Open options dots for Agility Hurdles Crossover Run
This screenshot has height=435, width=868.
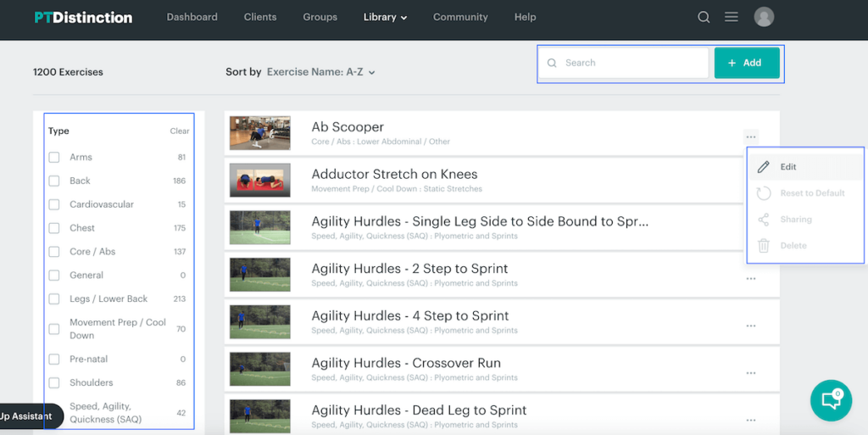[751, 373]
